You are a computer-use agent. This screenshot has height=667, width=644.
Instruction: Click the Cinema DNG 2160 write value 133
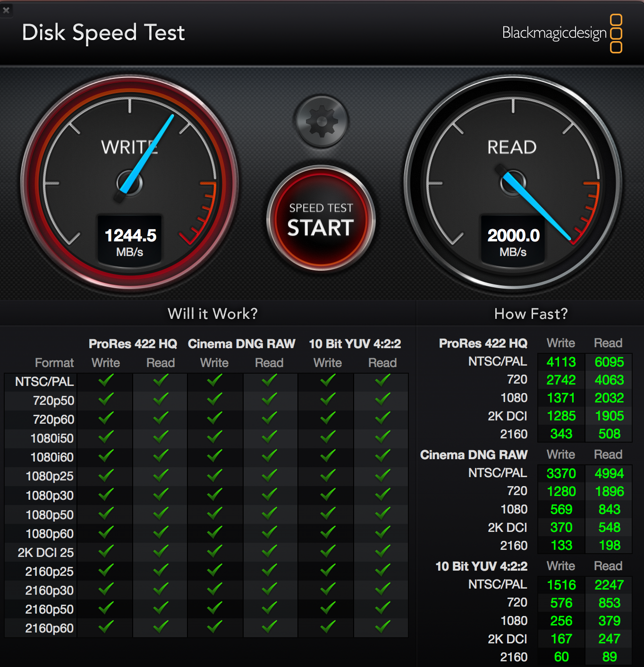click(561, 545)
